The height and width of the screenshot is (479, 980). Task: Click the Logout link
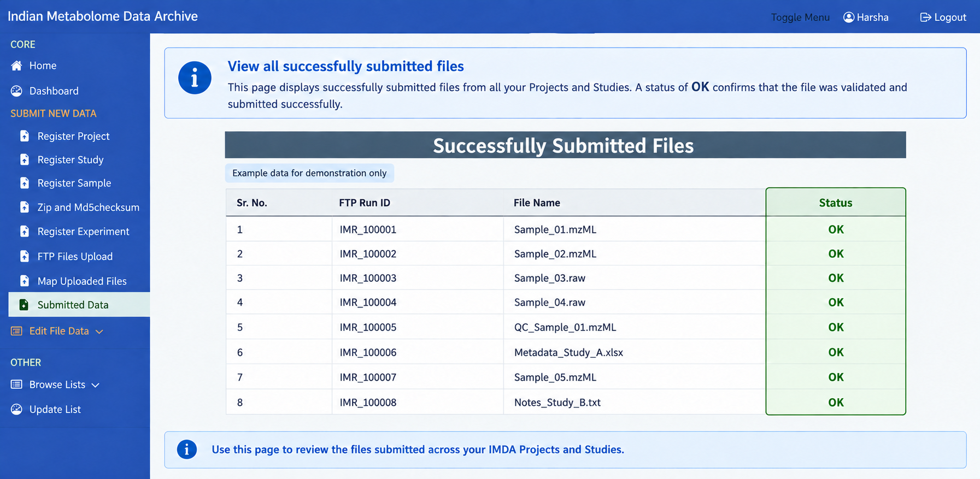(x=943, y=17)
